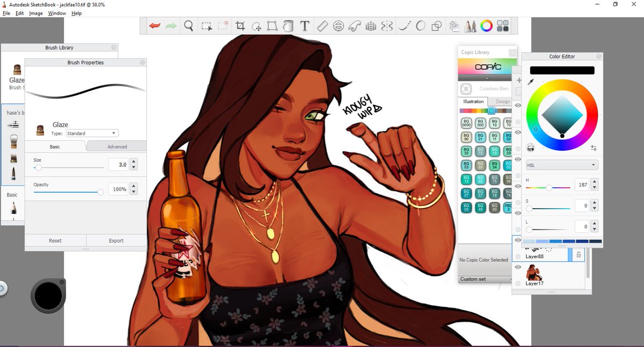Select the Predictive Stroke tool
Image resolution: width=644 pixels, height=347 pixels.
(421, 25)
